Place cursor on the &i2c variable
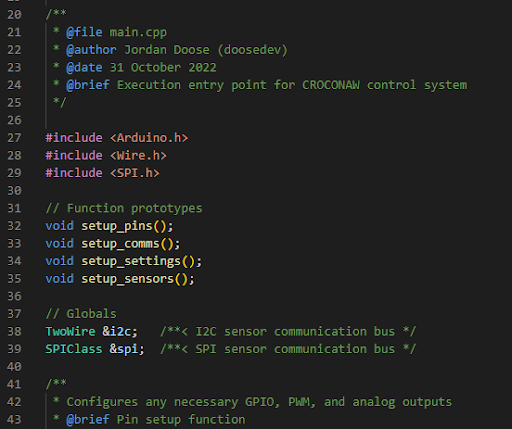 pos(117,332)
